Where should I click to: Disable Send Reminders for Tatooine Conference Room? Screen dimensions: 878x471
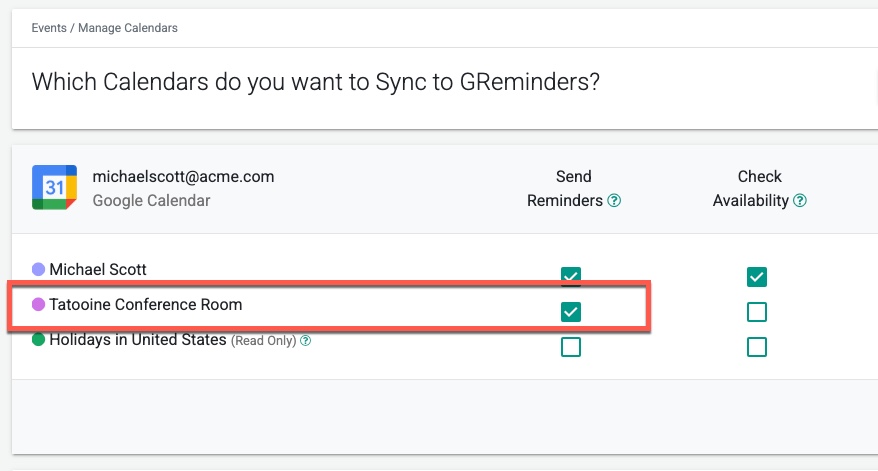[x=571, y=312]
